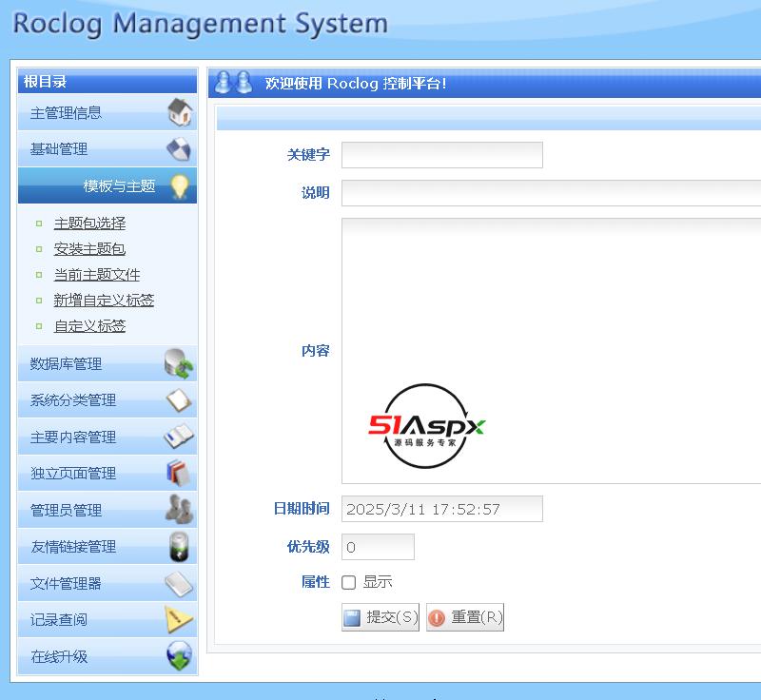Click the open book icon beside 主要内容管理

178,436
